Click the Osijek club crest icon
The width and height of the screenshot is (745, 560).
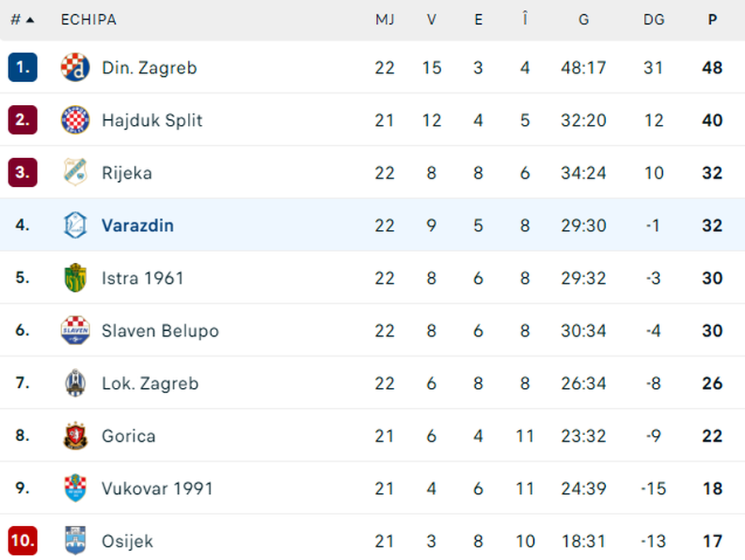(x=75, y=541)
